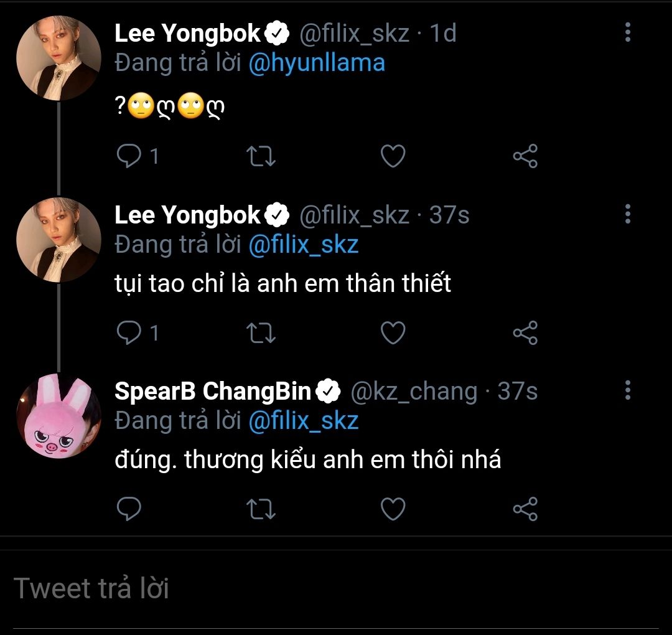The width and height of the screenshot is (672, 635).
Task: Open SpearB ChangBin's pink bunny avatar
Action: pos(58,416)
